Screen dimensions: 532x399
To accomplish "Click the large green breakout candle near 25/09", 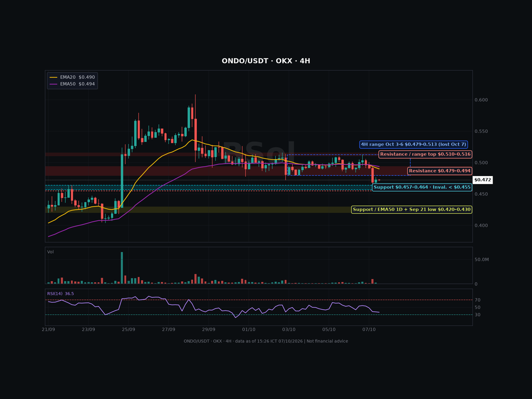I will 122,181.
